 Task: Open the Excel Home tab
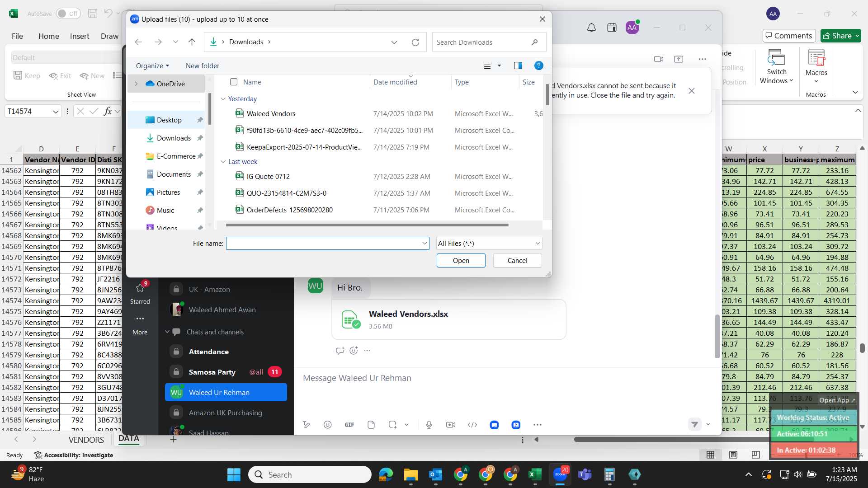pos(48,36)
